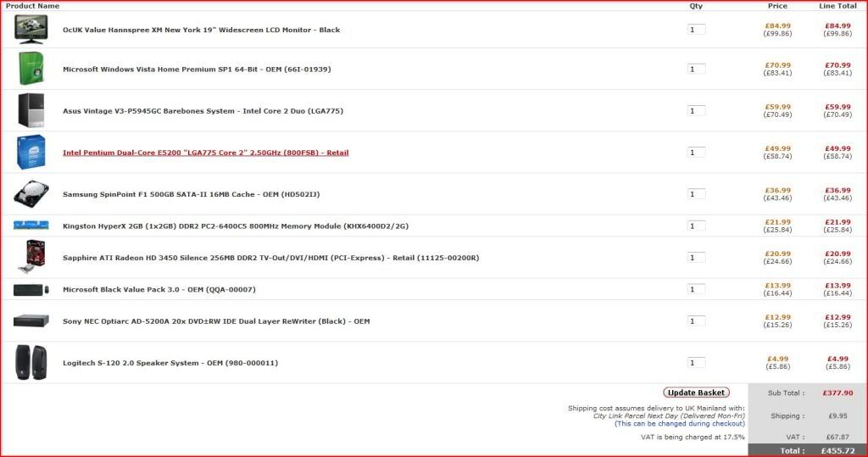Click the £67.87 VAT value
This screenshot has width=868, height=457.
pos(837,437)
